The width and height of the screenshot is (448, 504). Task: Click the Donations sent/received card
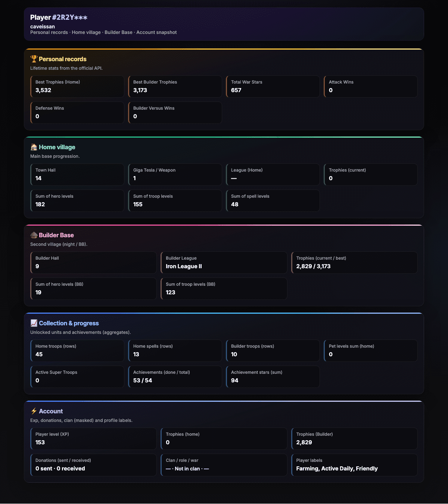point(93,465)
